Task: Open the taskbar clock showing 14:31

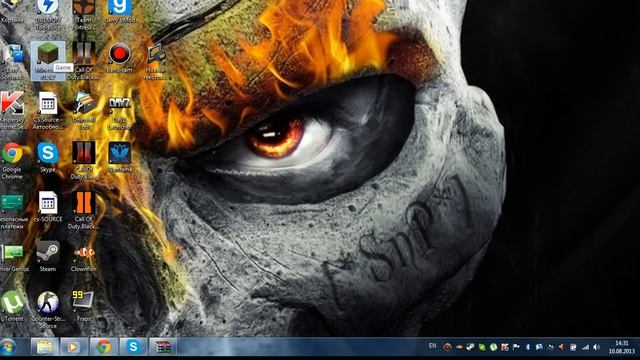Action: [622, 347]
